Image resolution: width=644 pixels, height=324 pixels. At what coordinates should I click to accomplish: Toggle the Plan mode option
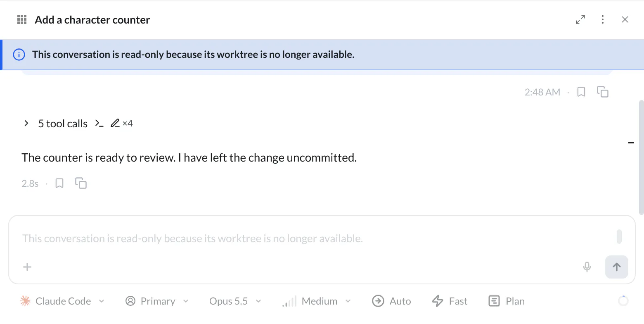point(507,301)
